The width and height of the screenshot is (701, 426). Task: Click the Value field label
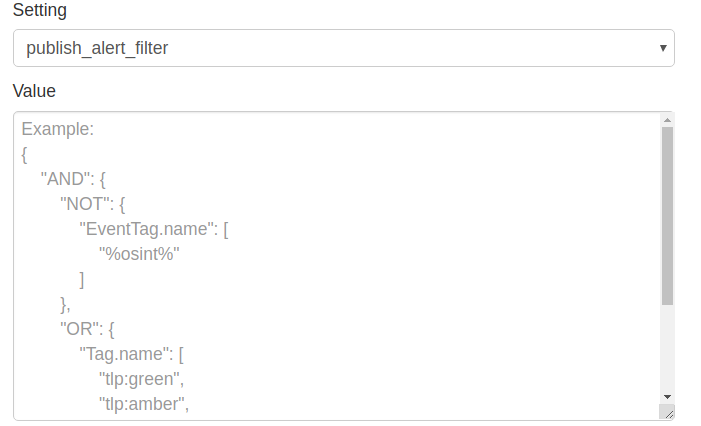(34, 91)
